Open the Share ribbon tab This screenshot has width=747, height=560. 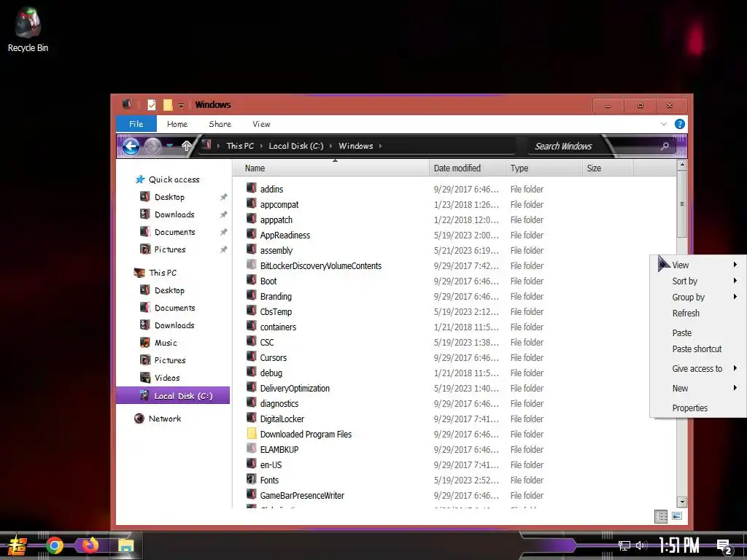pos(220,124)
